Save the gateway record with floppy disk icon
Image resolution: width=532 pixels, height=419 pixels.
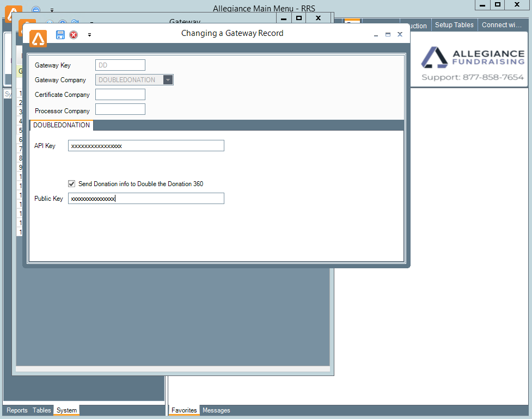click(60, 35)
